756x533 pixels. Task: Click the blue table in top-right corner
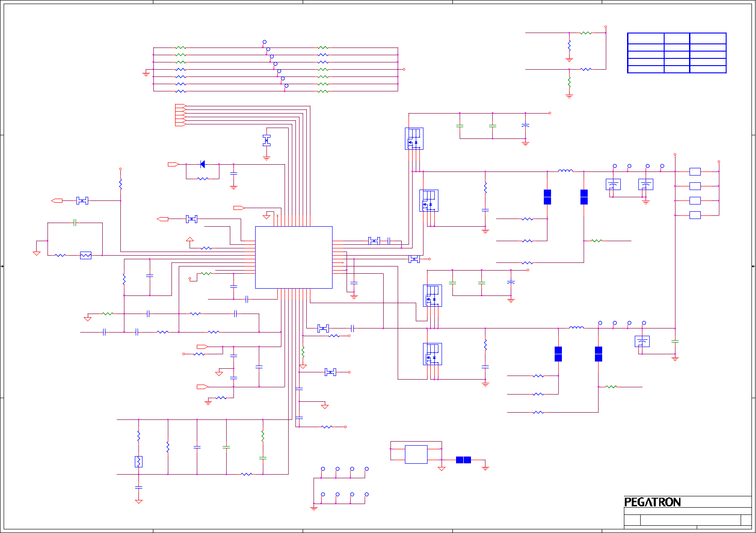pos(677,53)
